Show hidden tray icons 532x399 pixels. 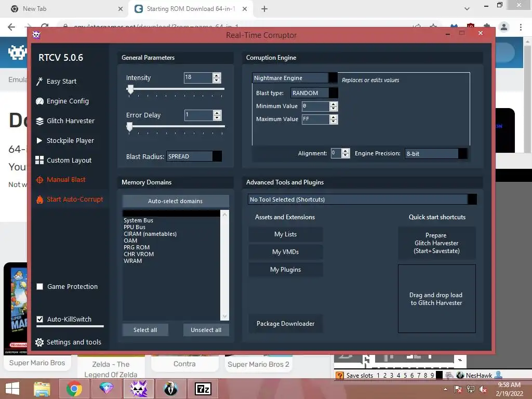click(445, 389)
